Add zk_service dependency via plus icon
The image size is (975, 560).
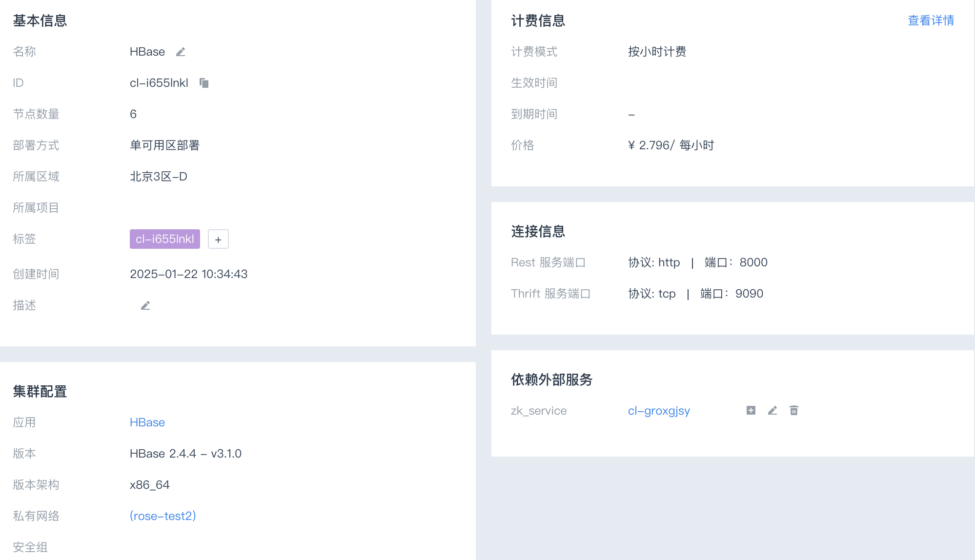coord(751,410)
